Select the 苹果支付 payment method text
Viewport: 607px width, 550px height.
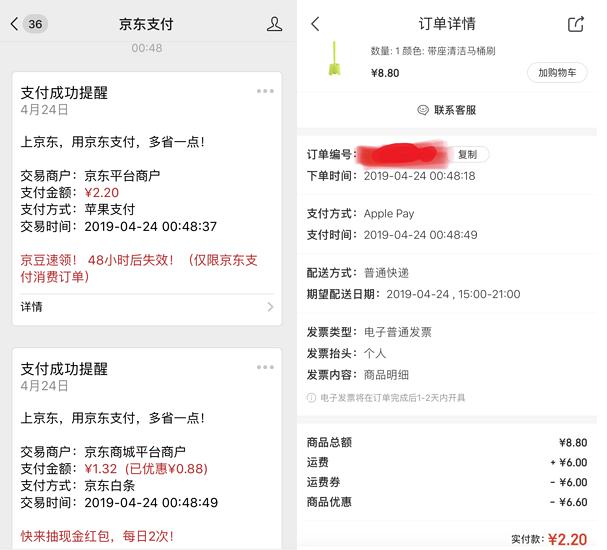tap(110, 209)
